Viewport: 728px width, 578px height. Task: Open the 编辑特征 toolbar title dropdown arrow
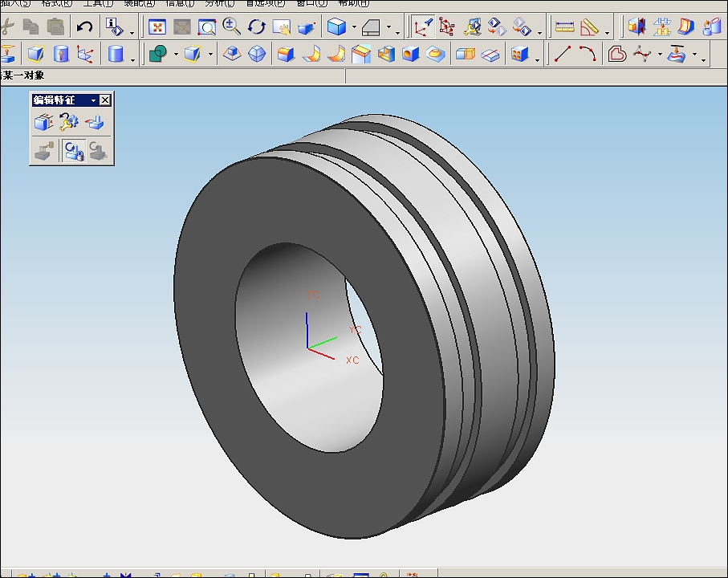(x=93, y=100)
